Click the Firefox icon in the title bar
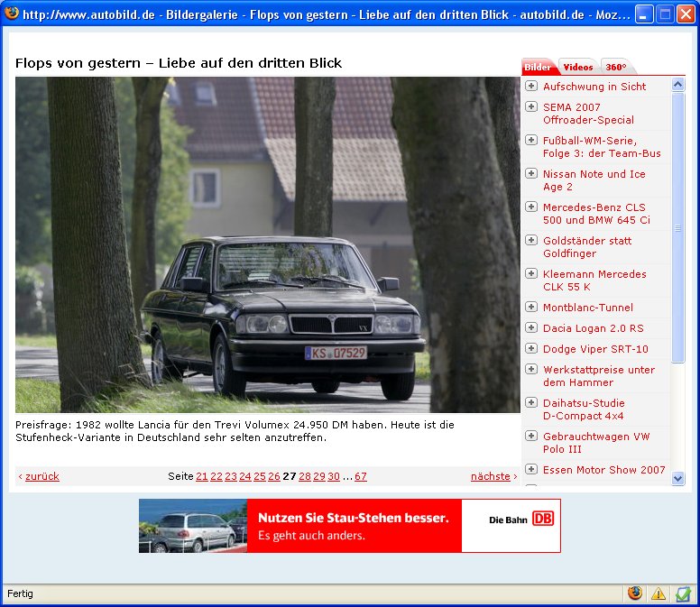Image resolution: width=700 pixels, height=607 pixels. tap(12, 14)
